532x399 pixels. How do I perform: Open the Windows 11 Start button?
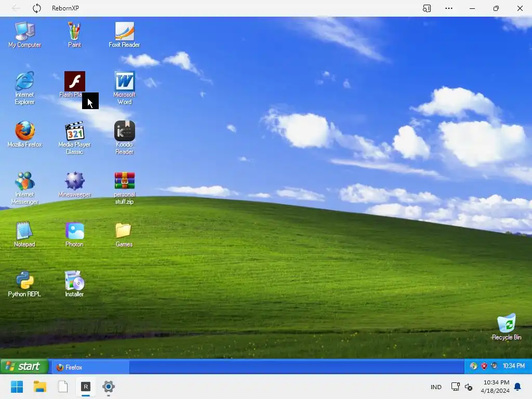(17, 387)
